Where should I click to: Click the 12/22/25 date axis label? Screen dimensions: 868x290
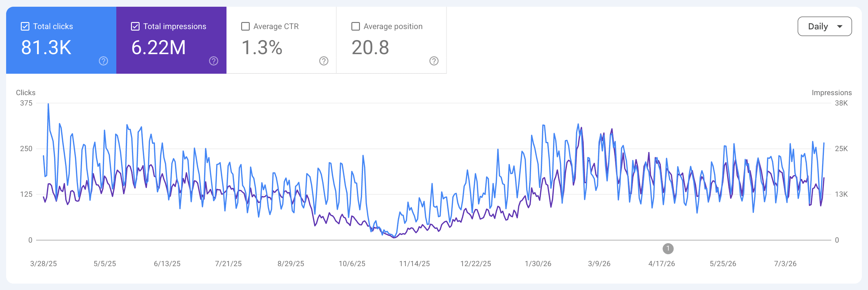coord(476,264)
